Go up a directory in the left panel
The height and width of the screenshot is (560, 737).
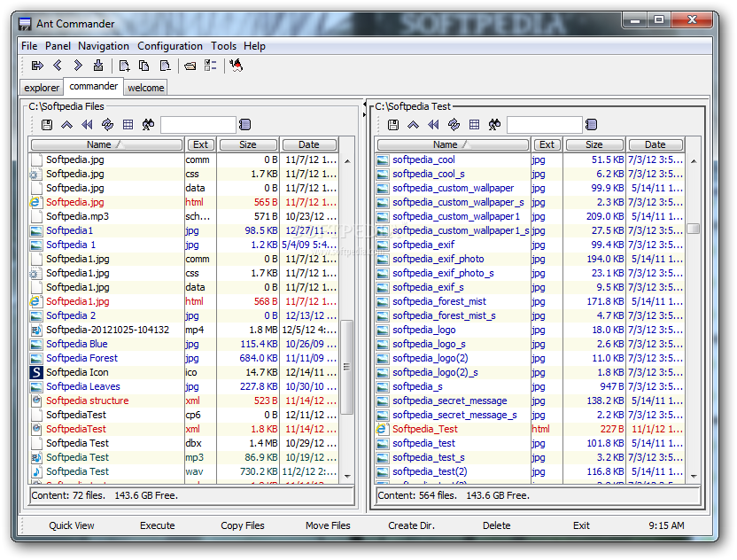click(66, 125)
